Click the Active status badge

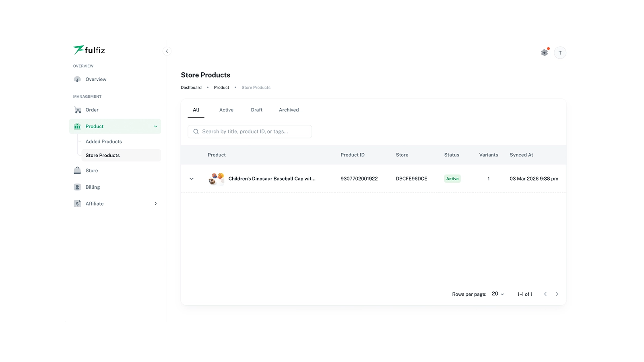(x=452, y=179)
